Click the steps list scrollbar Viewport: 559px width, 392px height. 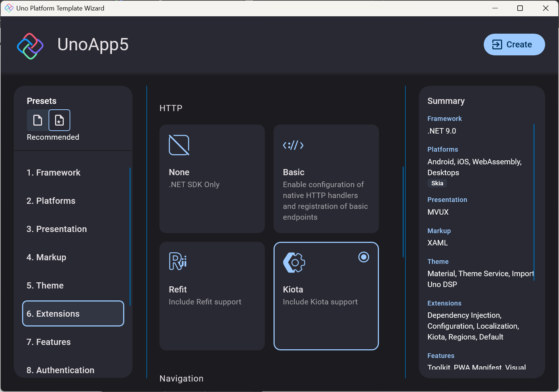(130, 237)
